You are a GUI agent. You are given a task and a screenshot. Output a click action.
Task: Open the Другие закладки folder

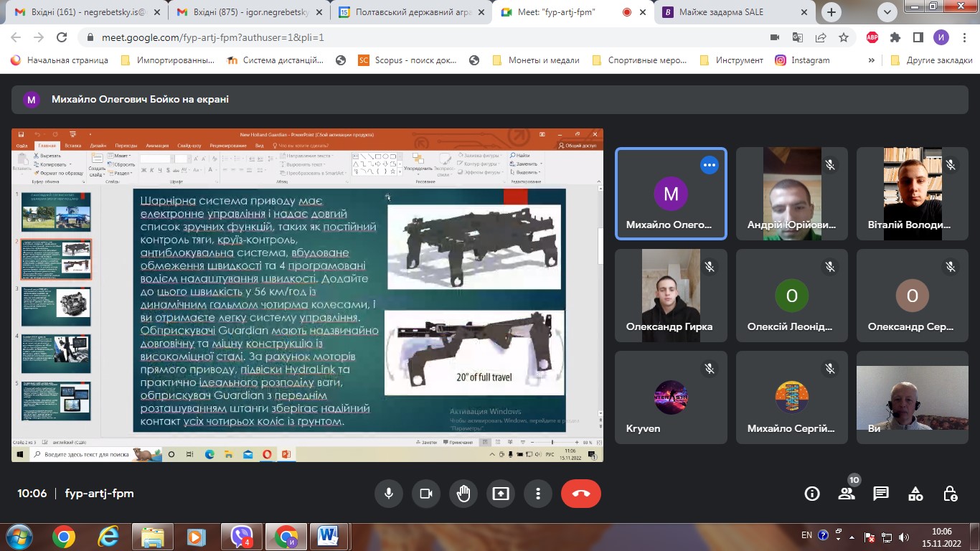point(931,60)
